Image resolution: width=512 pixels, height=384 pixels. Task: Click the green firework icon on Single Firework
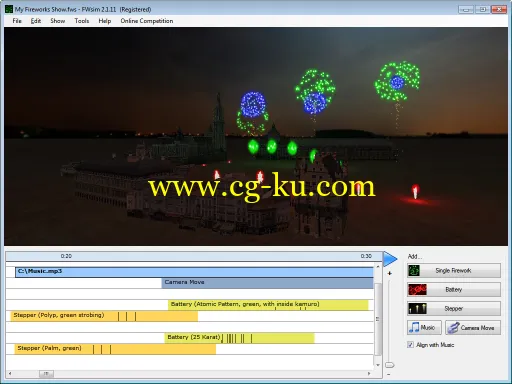pos(414,271)
